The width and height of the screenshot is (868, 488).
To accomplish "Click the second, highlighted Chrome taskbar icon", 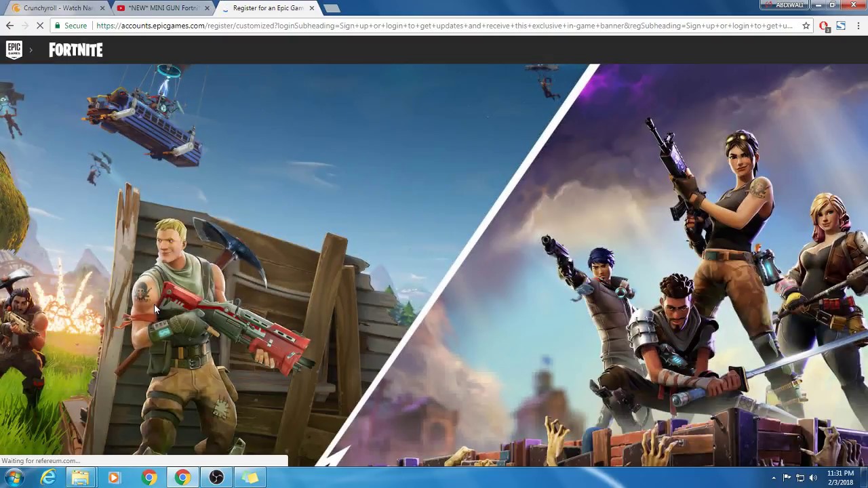I will (x=182, y=478).
